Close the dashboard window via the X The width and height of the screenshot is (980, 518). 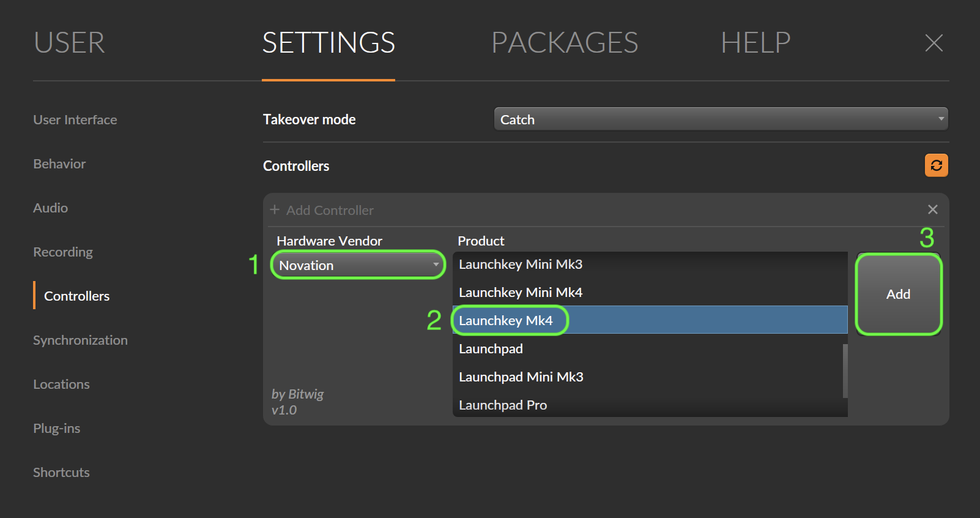(x=934, y=43)
